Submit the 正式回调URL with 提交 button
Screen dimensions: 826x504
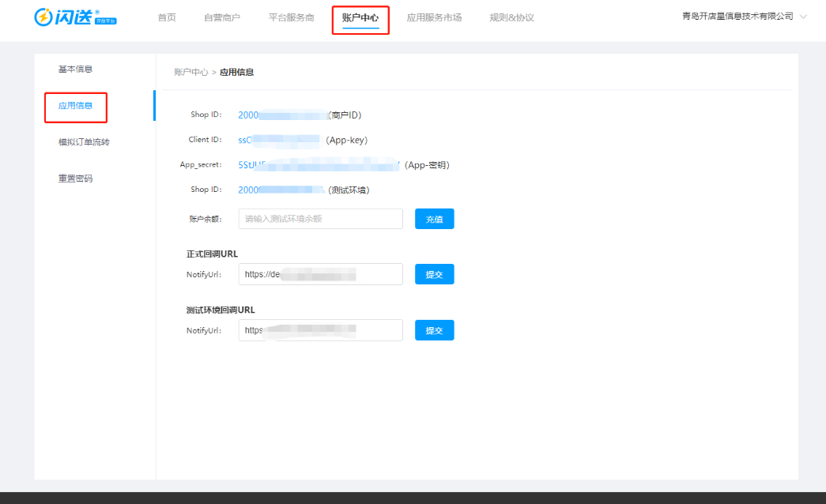point(434,274)
